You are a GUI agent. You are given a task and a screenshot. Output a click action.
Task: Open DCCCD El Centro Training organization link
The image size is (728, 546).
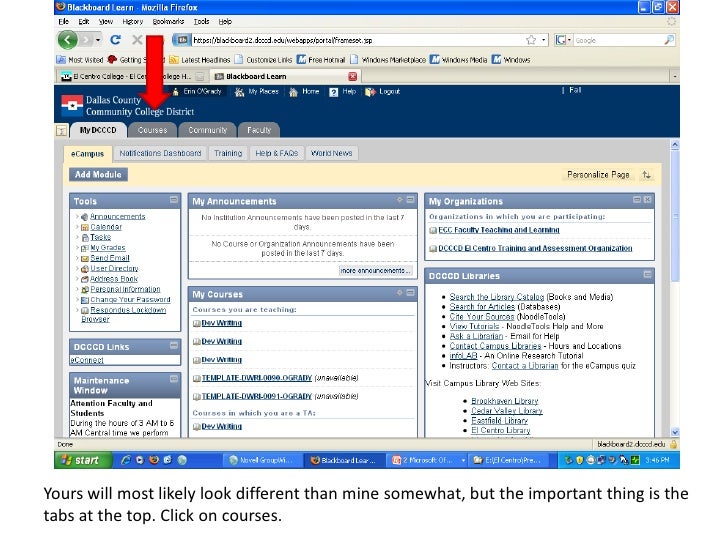[x=535, y=248]
